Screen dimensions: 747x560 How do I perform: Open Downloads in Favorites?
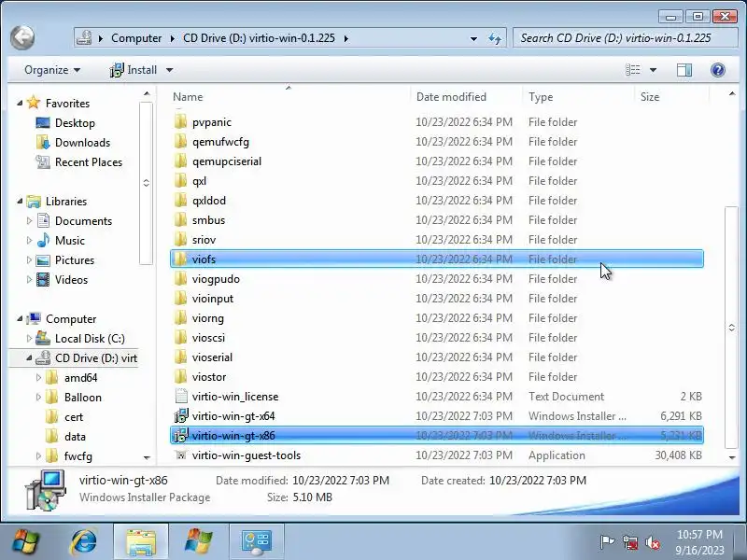click(x=82, y=143)
